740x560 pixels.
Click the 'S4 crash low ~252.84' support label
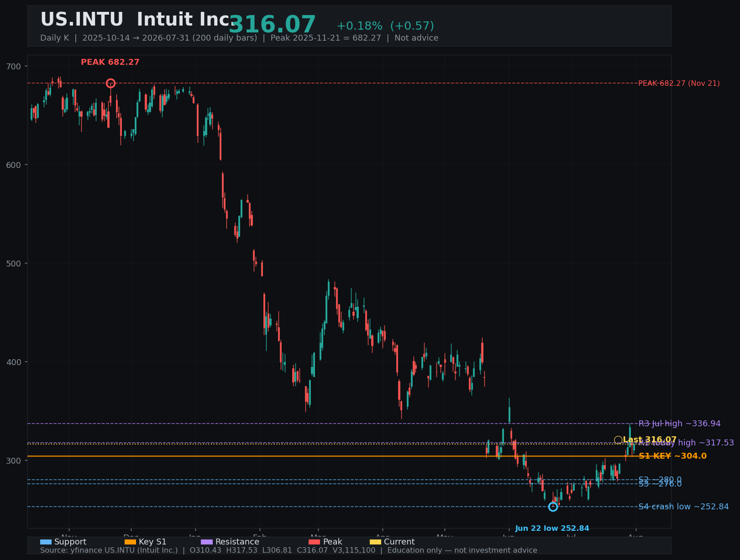[x=683, y=507]
